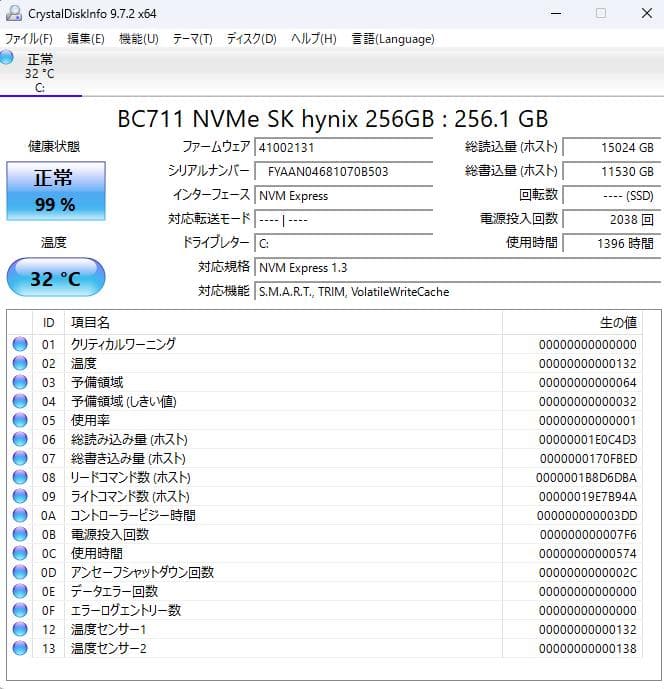Click the serial number field FYAAN04681070B503
This screenshot has height=689, width=664.
coord(344,171)
